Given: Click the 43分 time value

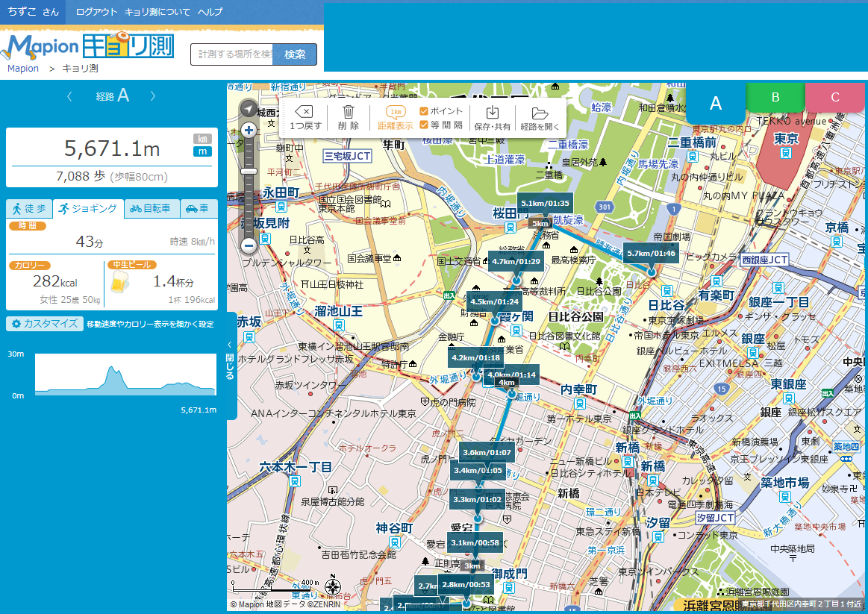Looking at the screenshot, I should pos(90,242).
